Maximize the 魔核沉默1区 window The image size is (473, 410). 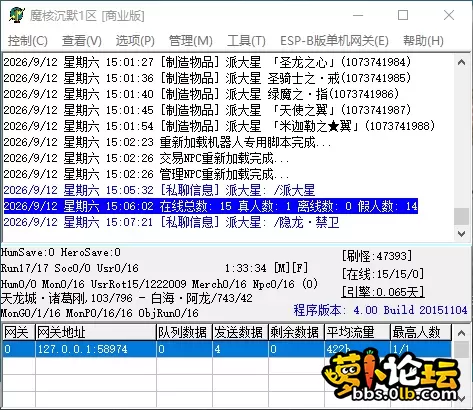[x=403, y=15]
